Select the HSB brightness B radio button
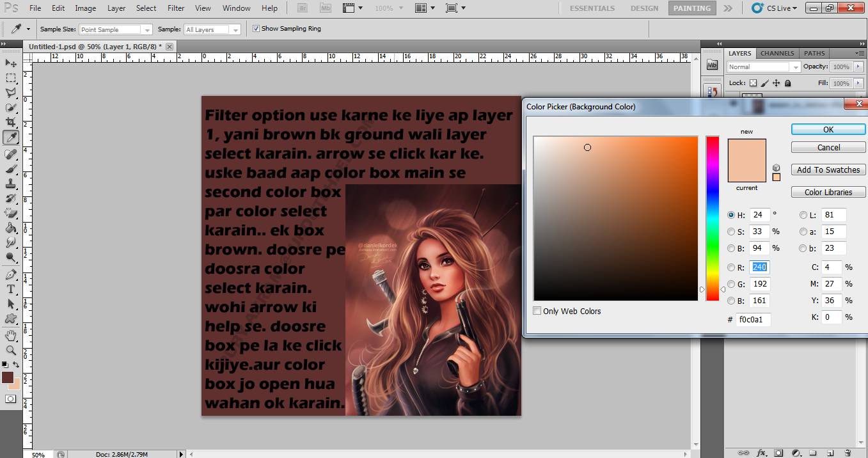The image size is (868, 458). pyautogui.click(x=731, y=248)
